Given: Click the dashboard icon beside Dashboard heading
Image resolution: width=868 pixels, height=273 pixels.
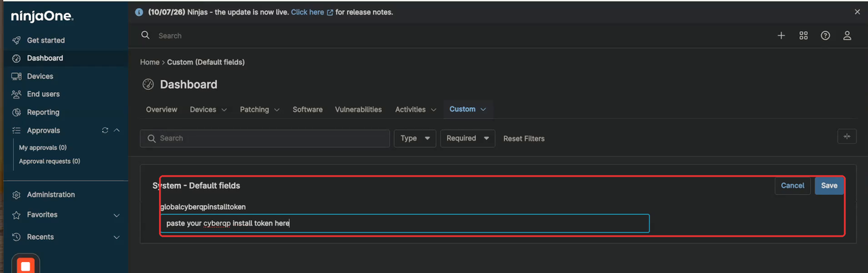Looking at the screenshot, I should point(148,85).
